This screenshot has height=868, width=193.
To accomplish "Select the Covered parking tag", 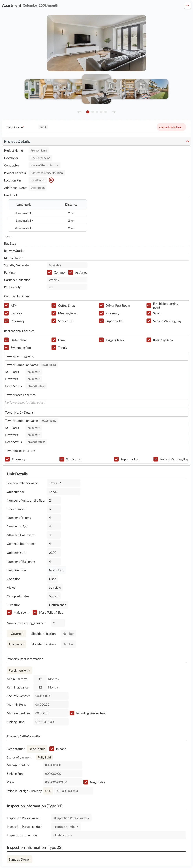I will click(16, 633).
